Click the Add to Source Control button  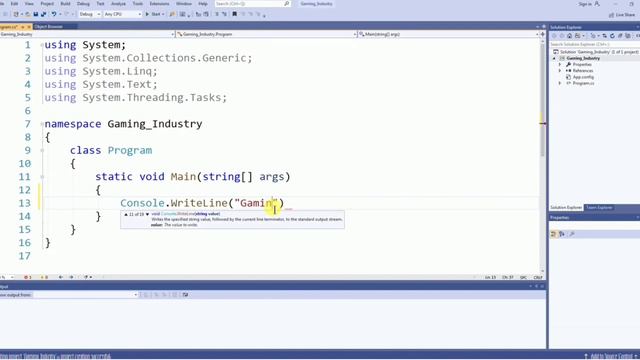(611, 356)
